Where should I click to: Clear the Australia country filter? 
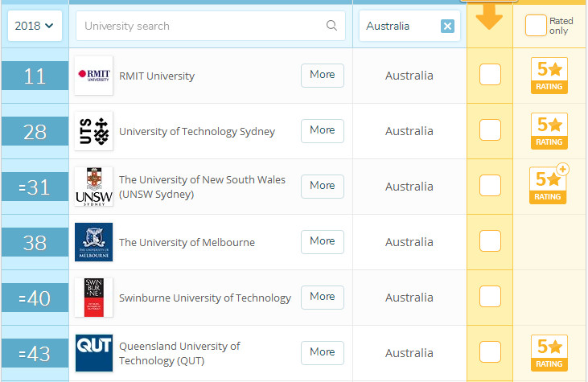pyautogui.click(x=447, y=27)
